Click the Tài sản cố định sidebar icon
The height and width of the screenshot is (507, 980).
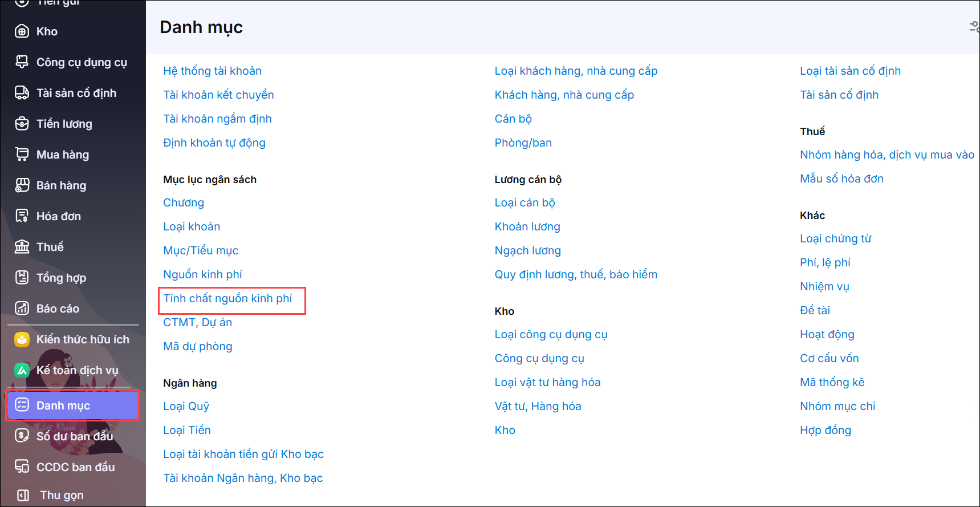pyautogui.click(x=22, y=93)
